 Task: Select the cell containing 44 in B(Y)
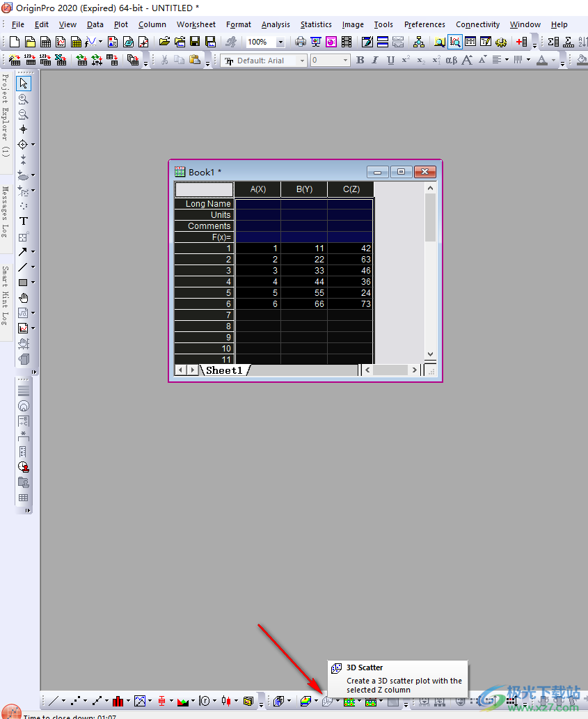[x=304, y=282]
